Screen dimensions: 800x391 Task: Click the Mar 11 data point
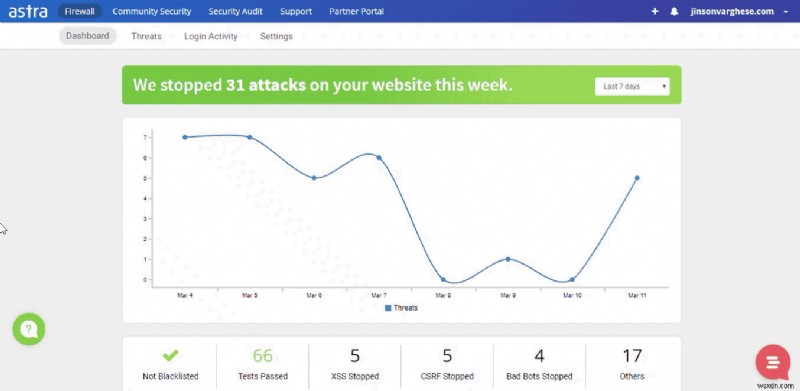click(x=637, y=178)
